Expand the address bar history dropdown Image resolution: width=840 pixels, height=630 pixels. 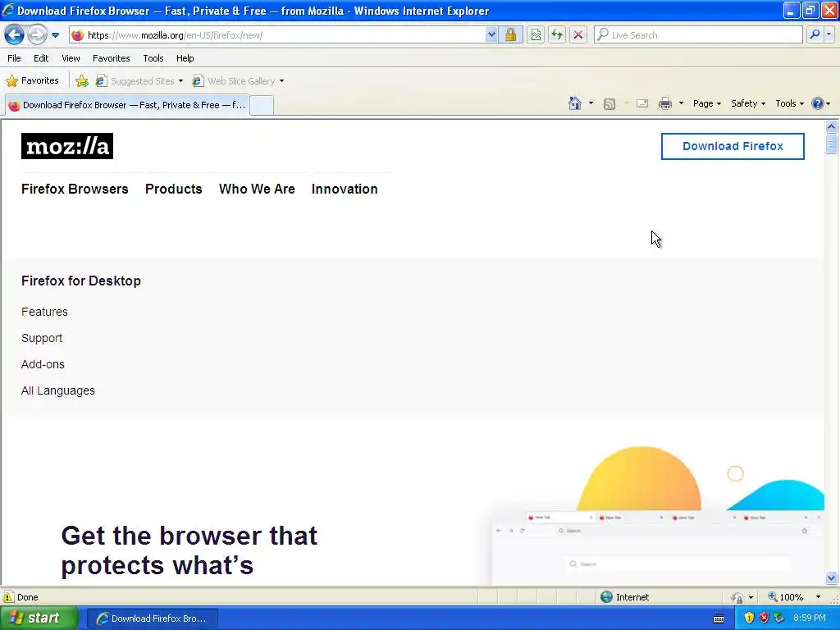coord(491,35)
